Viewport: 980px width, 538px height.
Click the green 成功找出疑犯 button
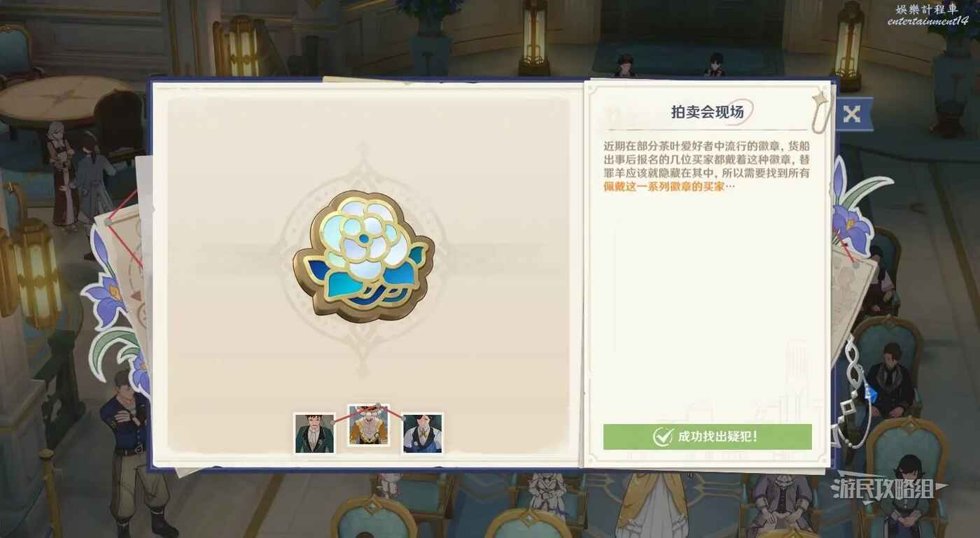708,437
